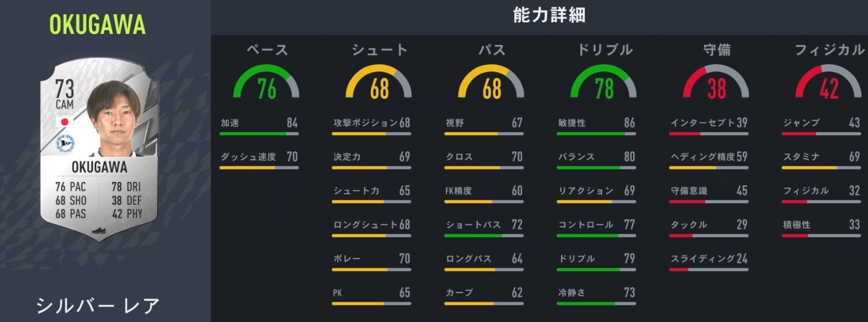
Task: Click the 敏捷性 stat bar
Action: point(596,133)
